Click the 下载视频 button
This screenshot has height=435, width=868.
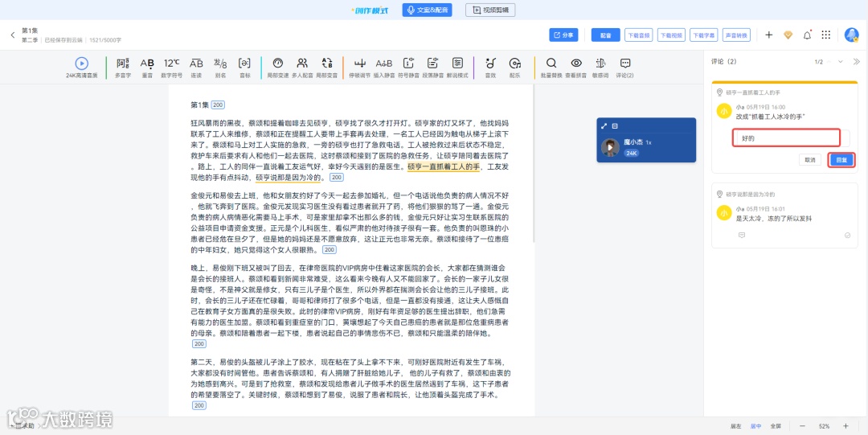[x=671, y=35]
